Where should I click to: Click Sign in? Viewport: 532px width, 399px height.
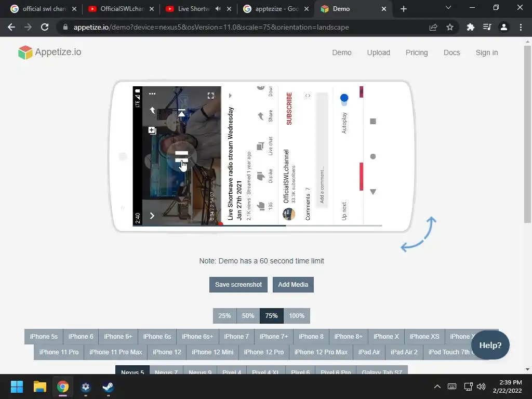pos(486,52)
